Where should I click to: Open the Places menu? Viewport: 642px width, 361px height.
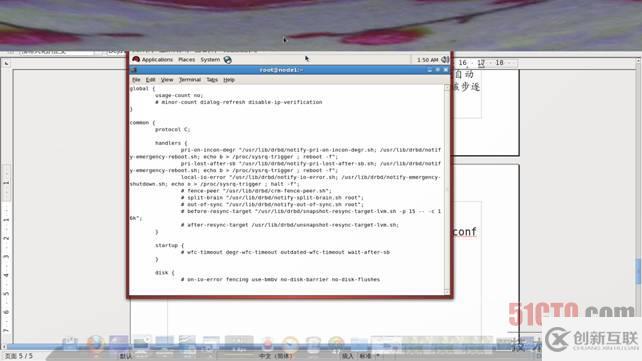[x=187, y=60]
